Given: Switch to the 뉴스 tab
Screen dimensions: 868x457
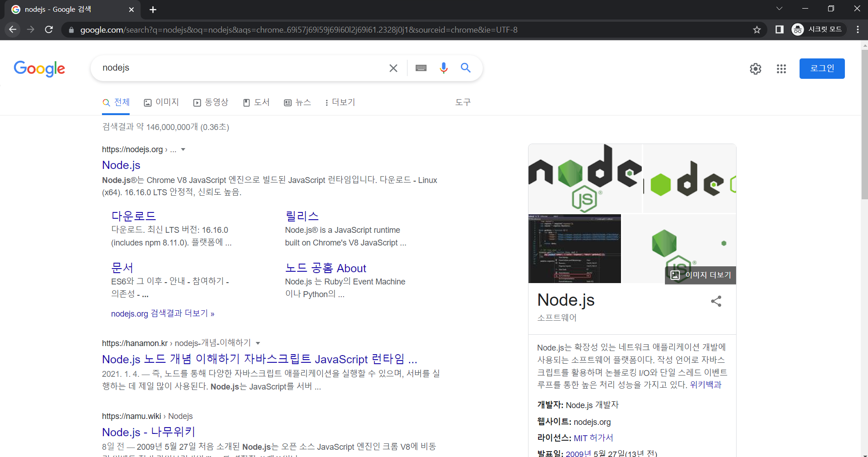Looking at the screenshot, I should coord(297,102).
